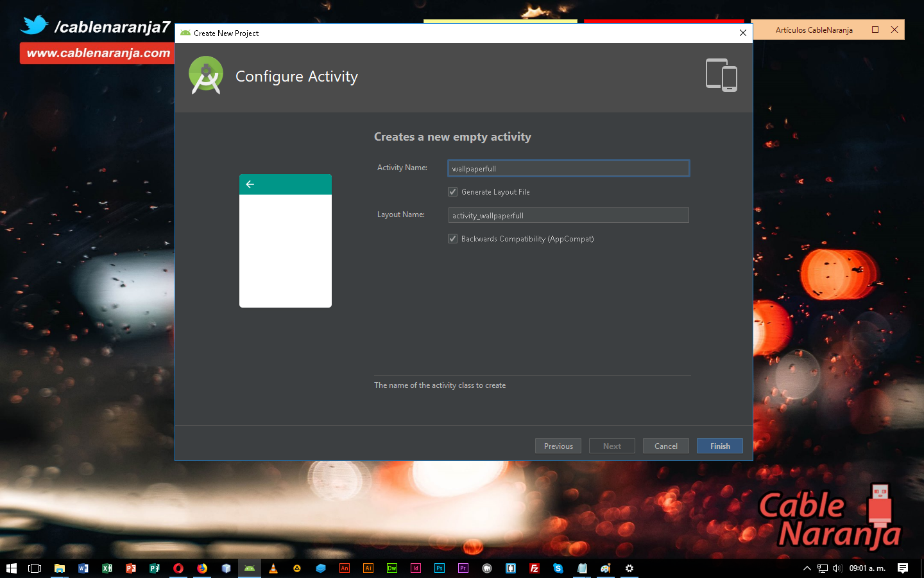Screen dimensions: 924x578
Task: Click the empty activity preview thumbnail
Action: tap(286, 241)
